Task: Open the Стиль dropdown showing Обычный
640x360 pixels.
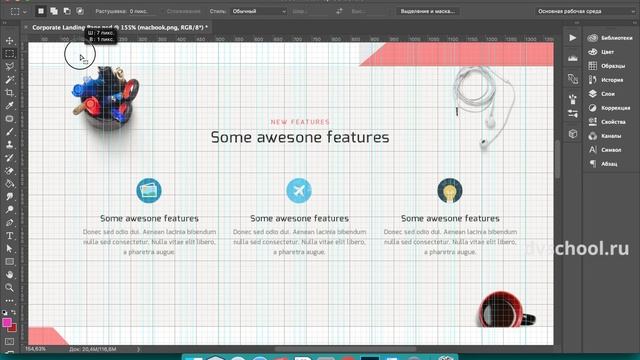Action: coord(259,11)
